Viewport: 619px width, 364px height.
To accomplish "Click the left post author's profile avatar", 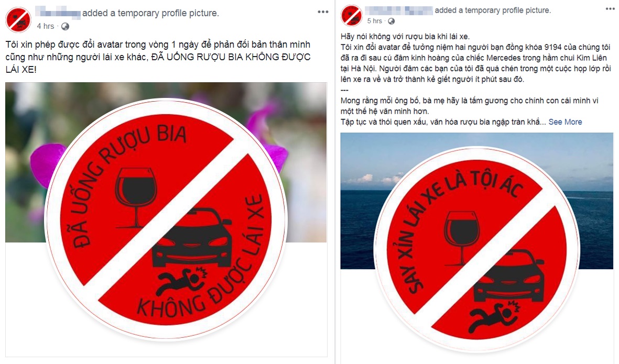I will tap(18, 19).
